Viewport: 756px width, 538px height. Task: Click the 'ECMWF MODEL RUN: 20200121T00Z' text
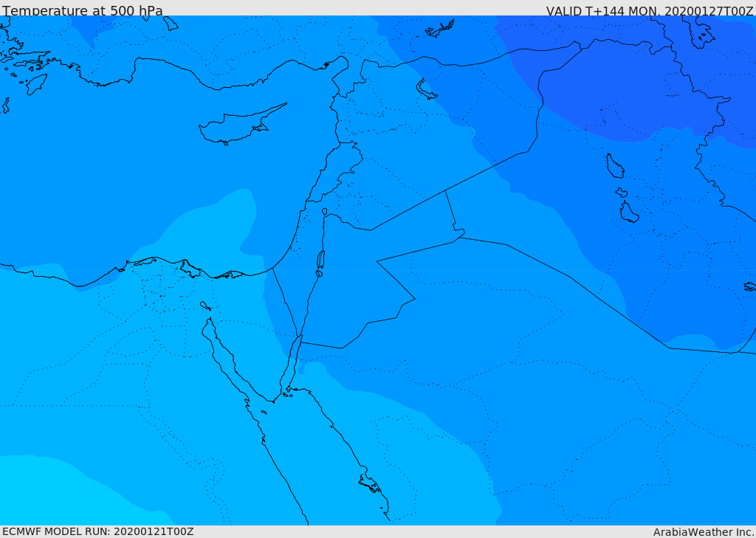(x=98, y=531)
